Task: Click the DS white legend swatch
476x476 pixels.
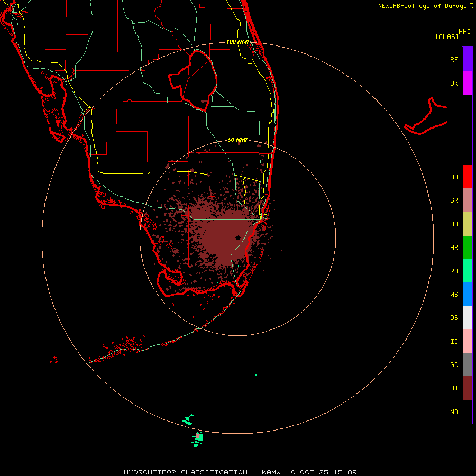Action: (x=467, y=317)
